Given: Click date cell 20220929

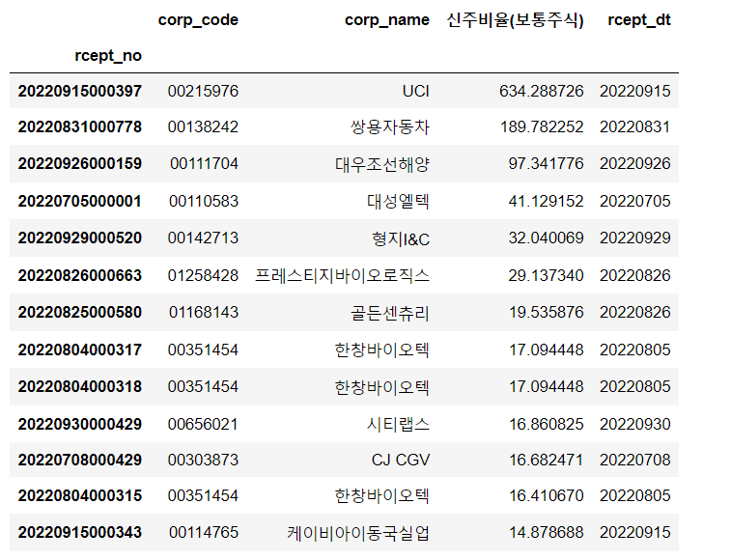Looking at the screenshot, I should pyautogui.click(x=635, y=238).
